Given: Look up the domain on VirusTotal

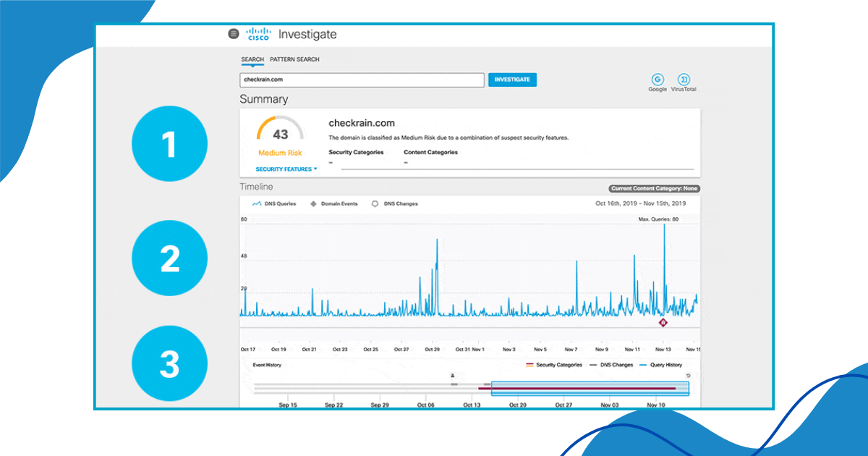Looking at the screenshot, I should (684, 80).
